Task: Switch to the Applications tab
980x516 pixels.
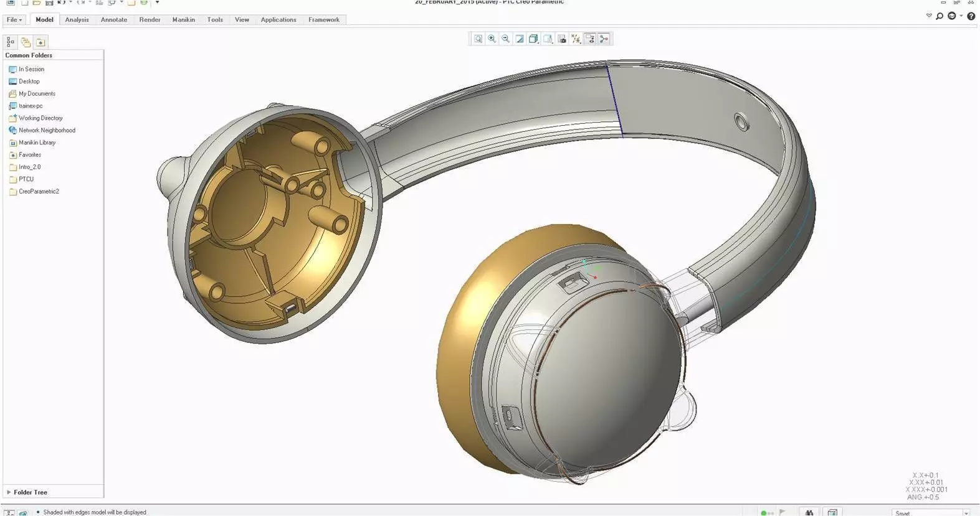Action: (278, 20)
